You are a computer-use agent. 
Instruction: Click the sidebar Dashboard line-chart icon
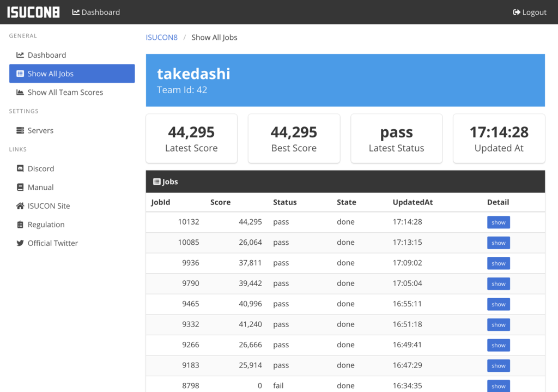20,55
